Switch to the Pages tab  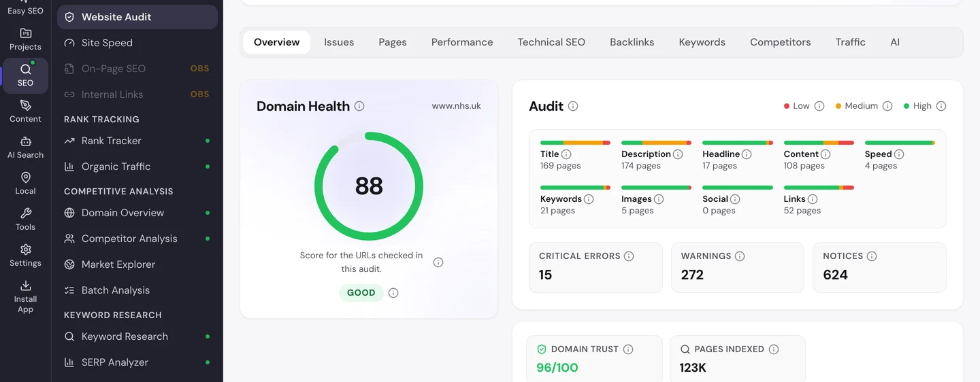(393, 42)
